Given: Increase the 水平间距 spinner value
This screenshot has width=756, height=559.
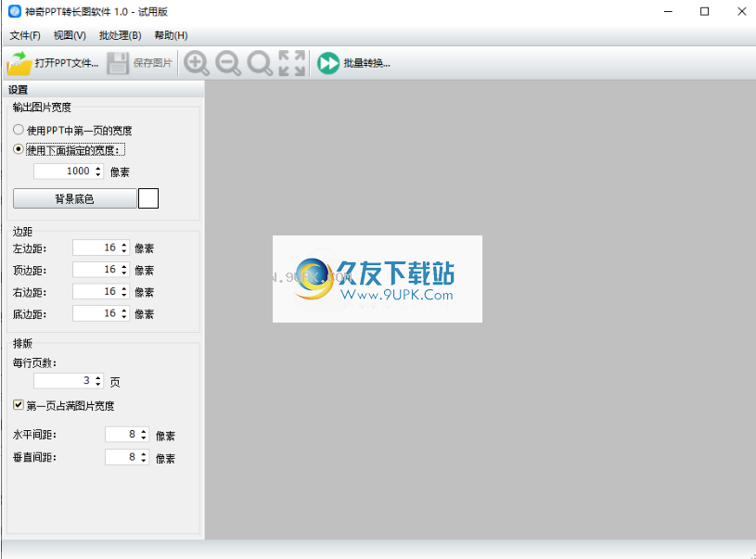Looking at the screenshot, I should pos(144,431).
